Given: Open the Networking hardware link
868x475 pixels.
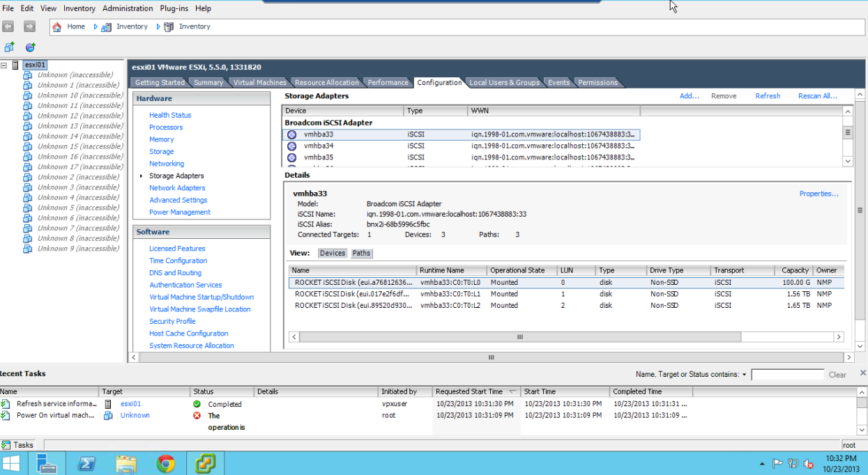Looking at the screenshot, I should tap(167, 164).
